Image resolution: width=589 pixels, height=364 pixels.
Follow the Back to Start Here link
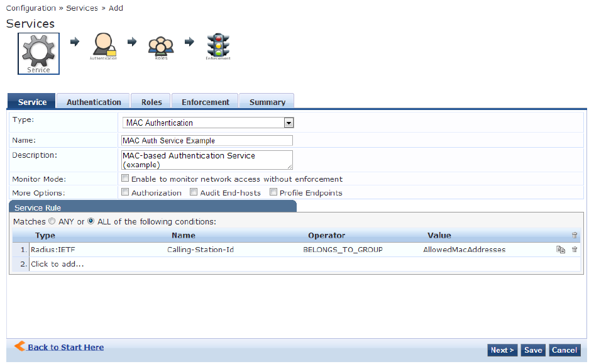pyautogui.click(x=65, y=347)
